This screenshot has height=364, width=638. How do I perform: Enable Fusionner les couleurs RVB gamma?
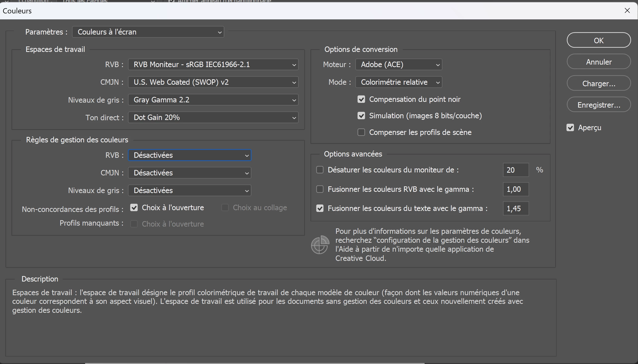point(320,189)
